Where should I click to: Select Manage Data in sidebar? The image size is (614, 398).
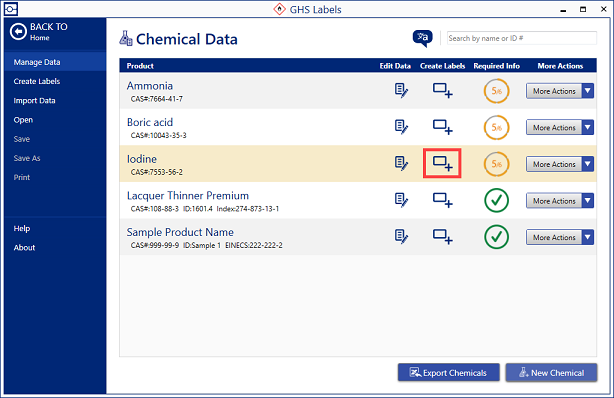(x=55, y=62)
